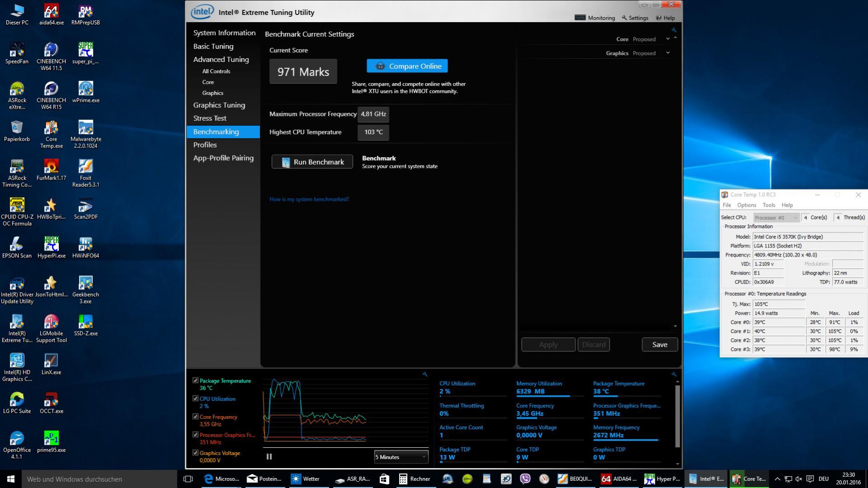Viewport: 868px width, 488px height.
Task: Launch SSD-Z.exe from the desktop
Action: (86, 326)
